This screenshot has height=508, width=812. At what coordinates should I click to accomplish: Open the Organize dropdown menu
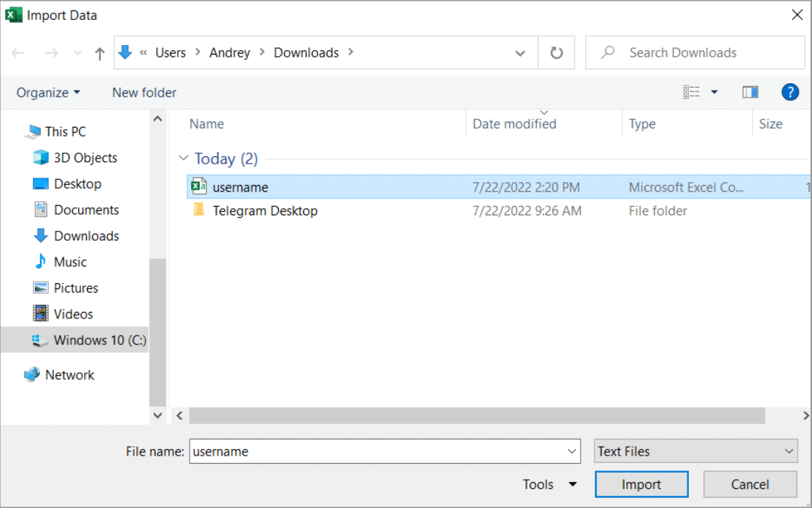click(47, 92)
